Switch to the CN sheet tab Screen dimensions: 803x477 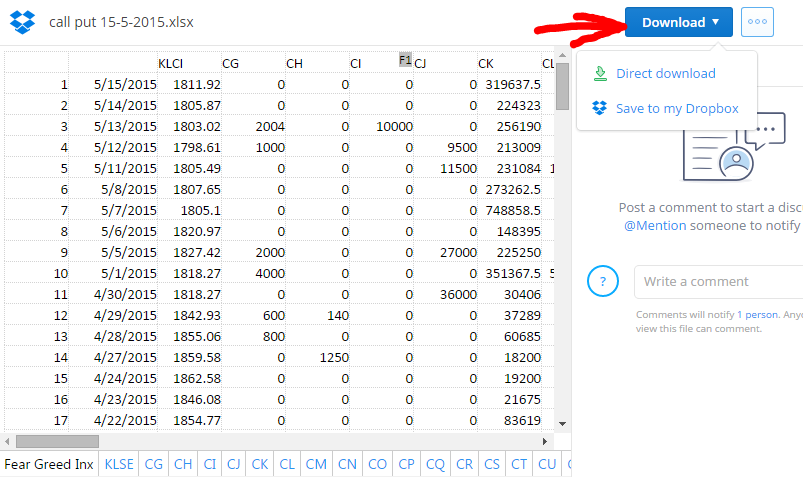pos(347,464)
